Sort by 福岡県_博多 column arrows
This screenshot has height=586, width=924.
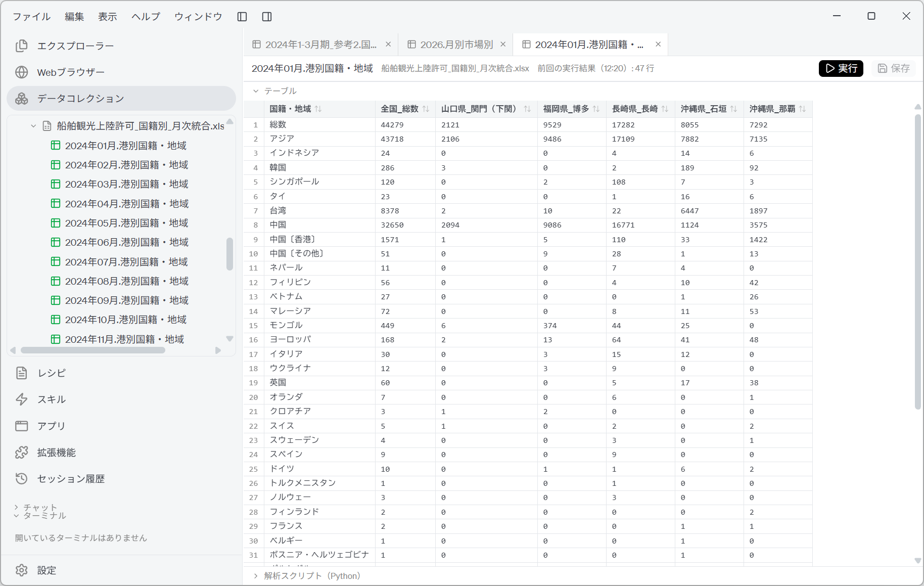click(x=596, y=109)
